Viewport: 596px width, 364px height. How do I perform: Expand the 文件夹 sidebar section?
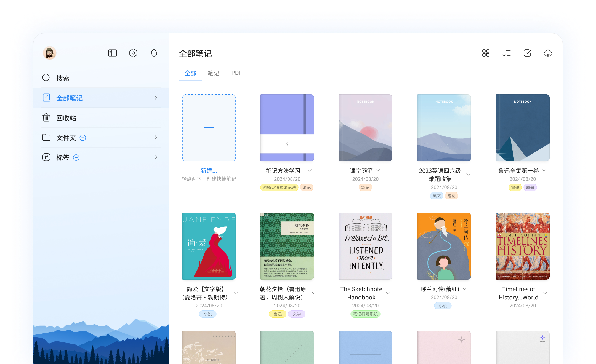click(156, 137)
